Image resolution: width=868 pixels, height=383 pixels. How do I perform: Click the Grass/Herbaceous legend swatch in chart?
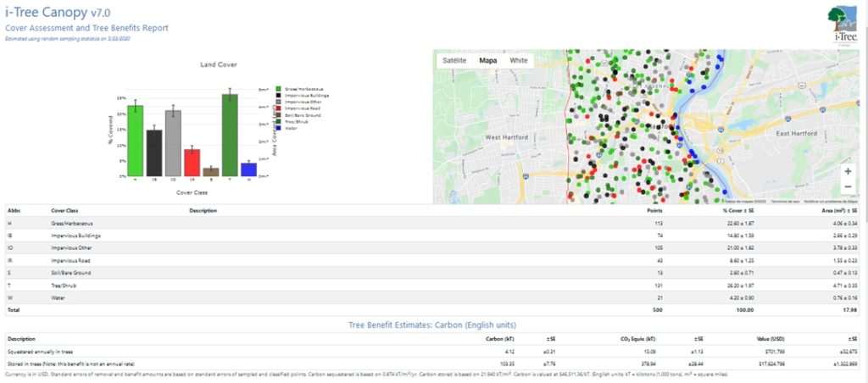(278, 89)
